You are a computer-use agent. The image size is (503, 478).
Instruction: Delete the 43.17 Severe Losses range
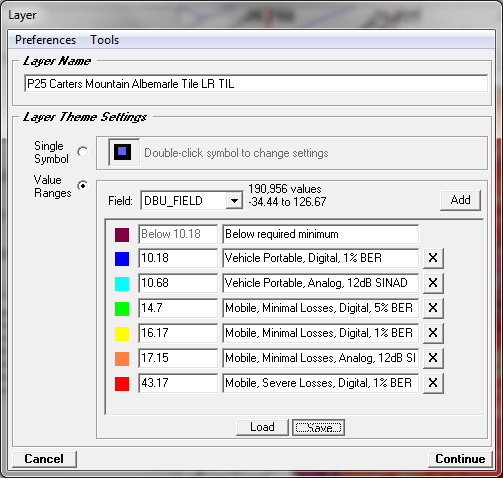point(433,383)
